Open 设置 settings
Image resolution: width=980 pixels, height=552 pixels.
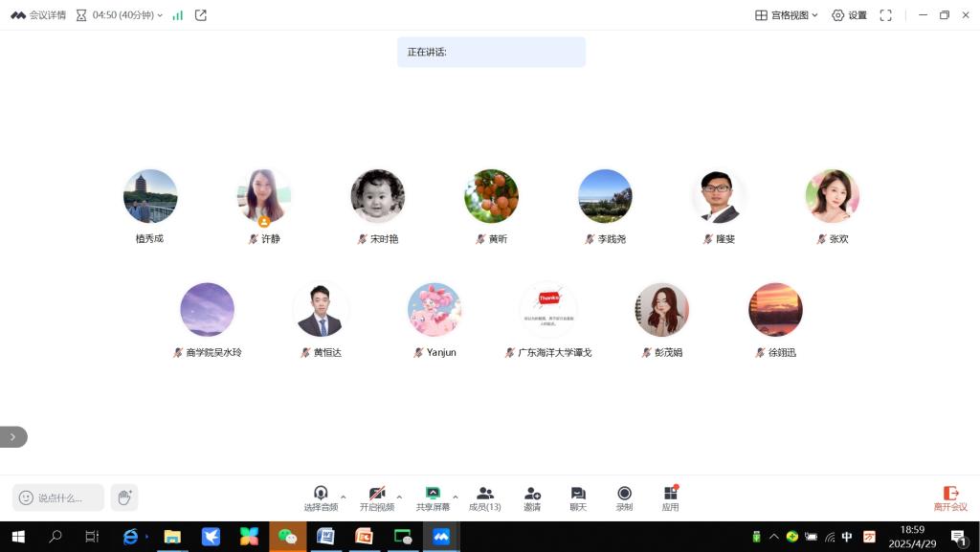point(850,15)
